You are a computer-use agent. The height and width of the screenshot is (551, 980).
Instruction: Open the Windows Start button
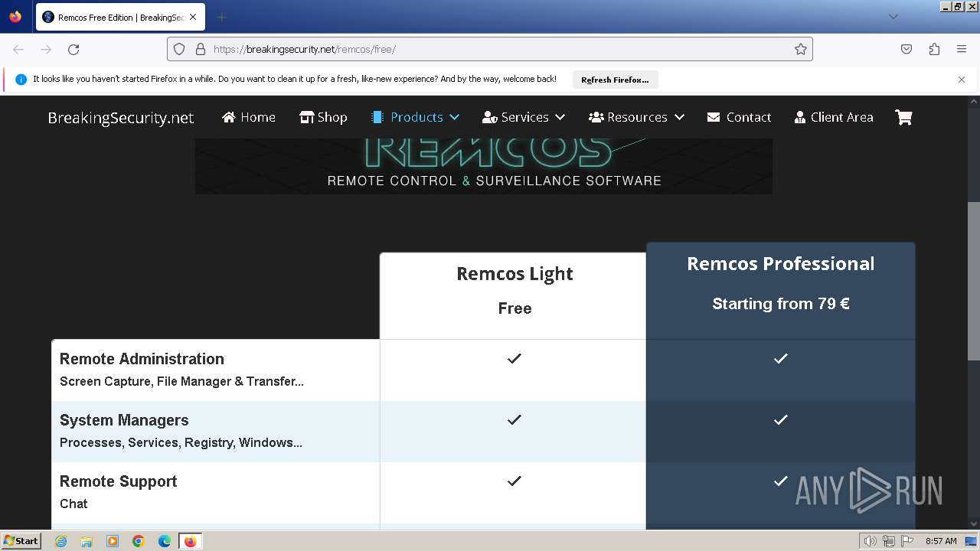coord(21,541)
